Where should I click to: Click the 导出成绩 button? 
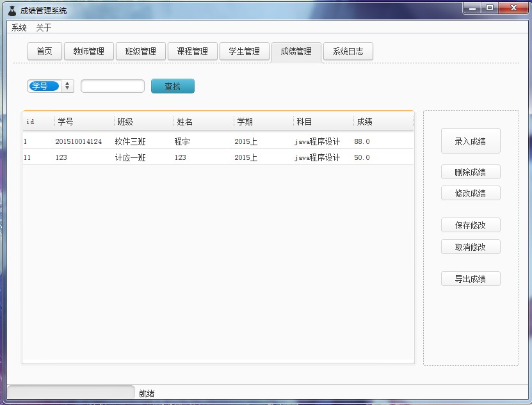click(471, 278)
